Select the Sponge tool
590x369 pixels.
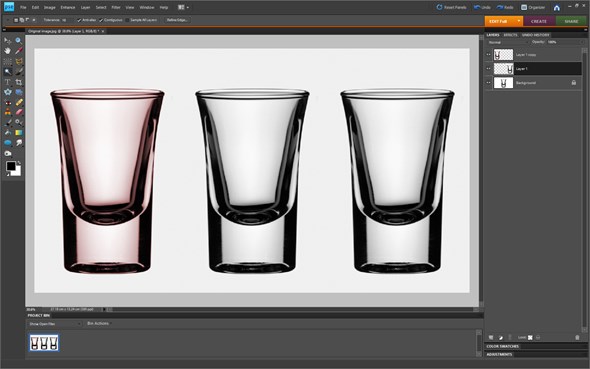(8, 153)
